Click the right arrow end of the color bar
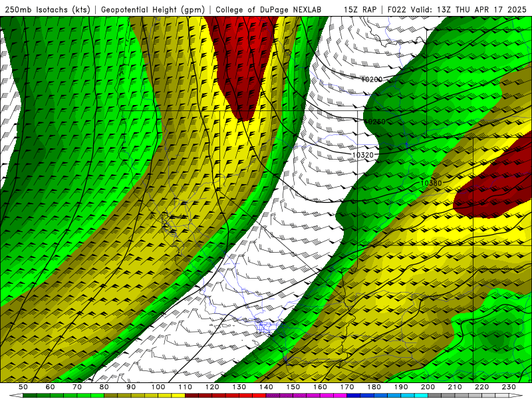Image resolution: width=532 pixels, height=399 pixels. click(x=516, y=396)
